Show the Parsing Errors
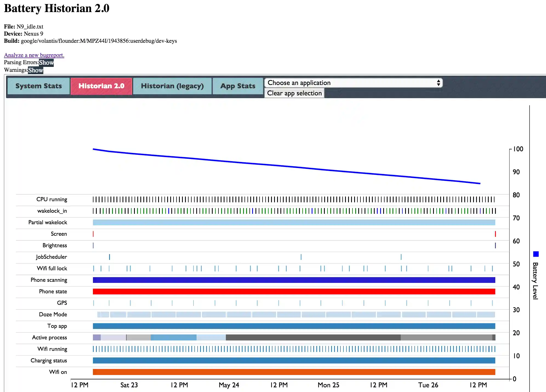The image size is (546, 392). tap(46, 63)
